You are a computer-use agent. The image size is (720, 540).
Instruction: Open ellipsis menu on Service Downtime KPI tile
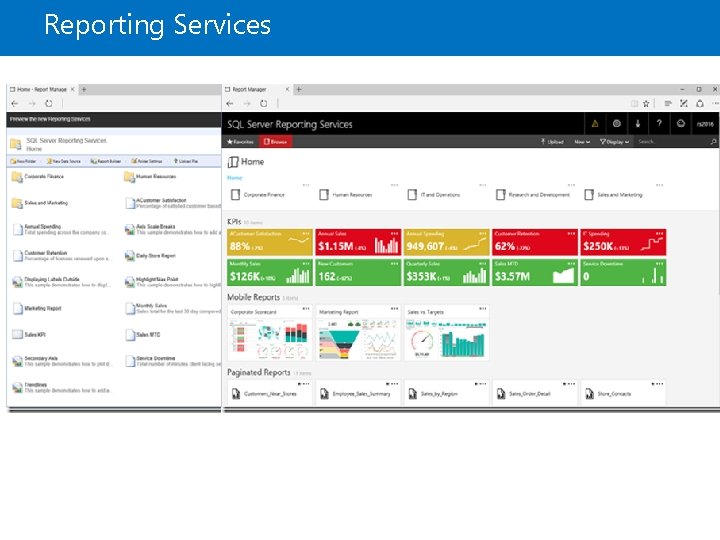(x=660, y=264)
